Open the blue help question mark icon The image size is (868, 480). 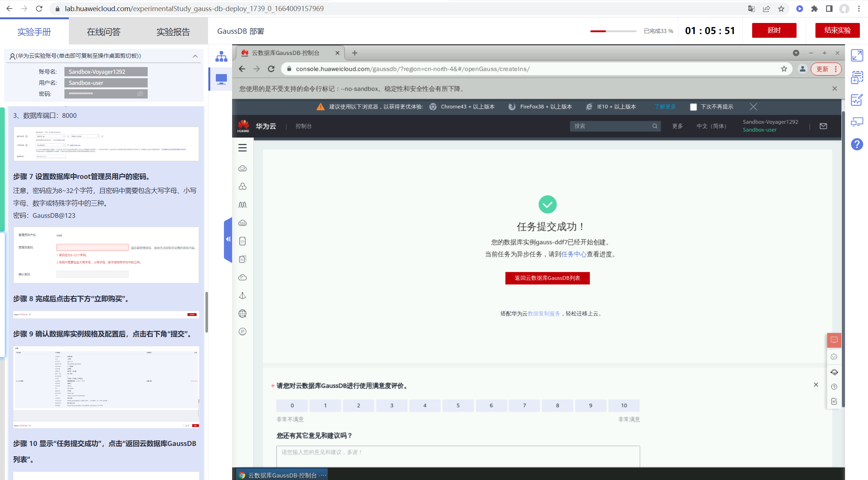point(857,144)
